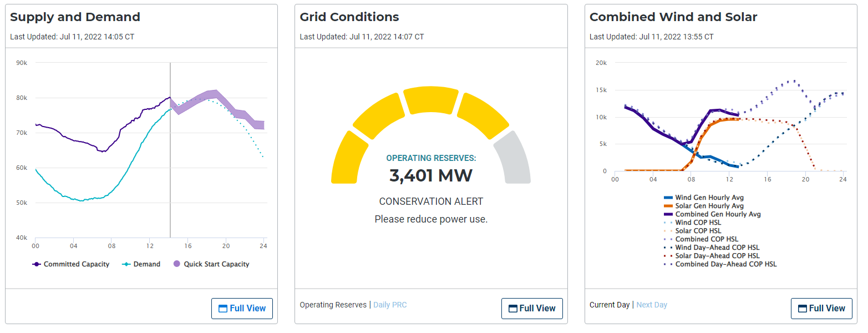Click the Wind COP HSL legend marker
This screenshot has width=868, height=333.
[x=668, y=223]
